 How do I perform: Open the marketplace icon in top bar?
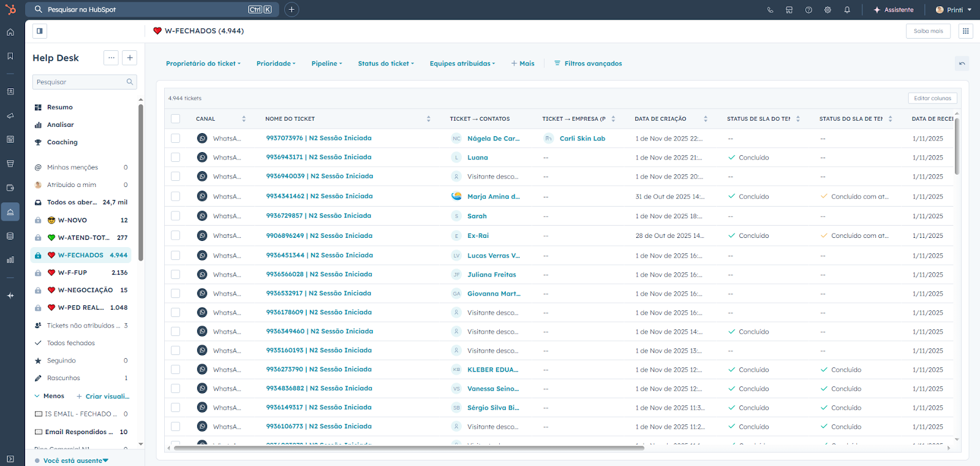[789, 10]
